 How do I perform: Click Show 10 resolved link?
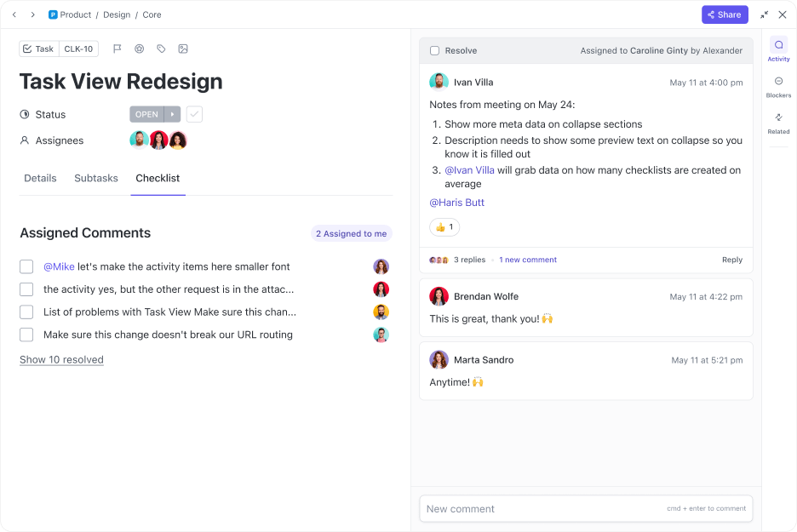[61, 359]
